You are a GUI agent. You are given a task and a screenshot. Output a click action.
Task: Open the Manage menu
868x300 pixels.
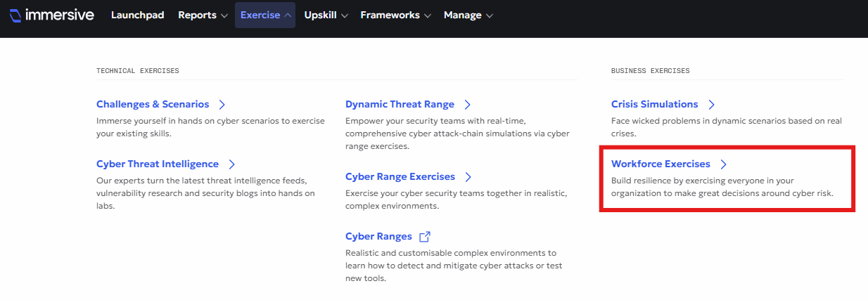pyautogui.click(x=468, y=15)
